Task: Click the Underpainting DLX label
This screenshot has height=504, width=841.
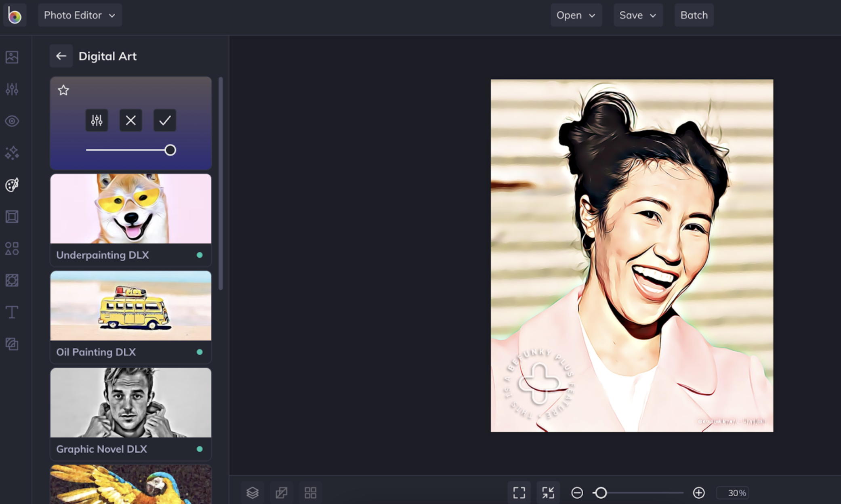Action: tap(103, 255)
